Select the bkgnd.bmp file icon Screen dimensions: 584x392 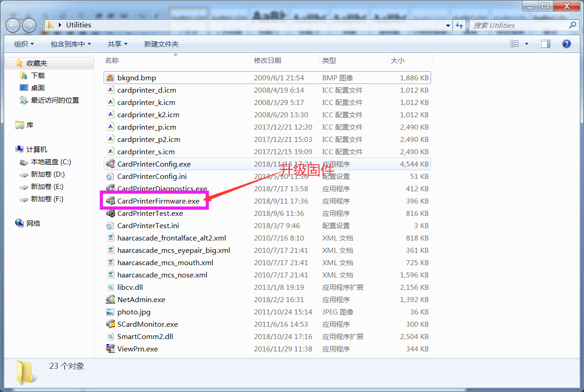click(x=110, y=78)
